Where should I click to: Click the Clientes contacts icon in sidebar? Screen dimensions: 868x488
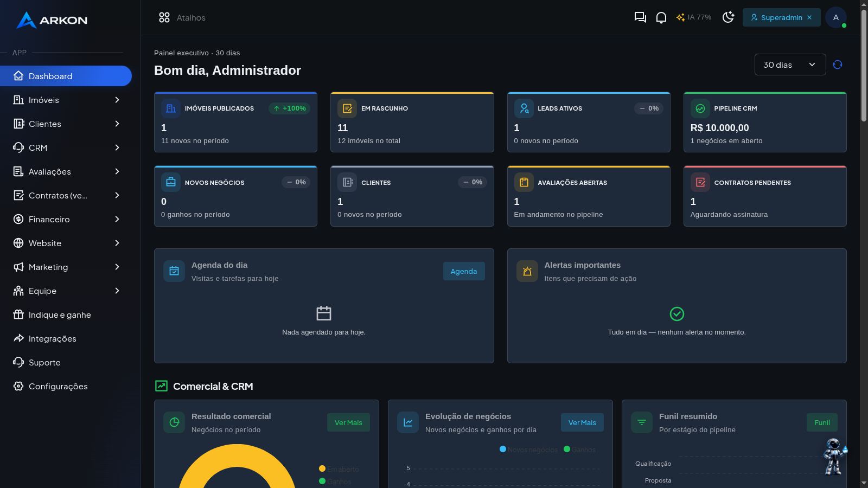tap(18, 124)
